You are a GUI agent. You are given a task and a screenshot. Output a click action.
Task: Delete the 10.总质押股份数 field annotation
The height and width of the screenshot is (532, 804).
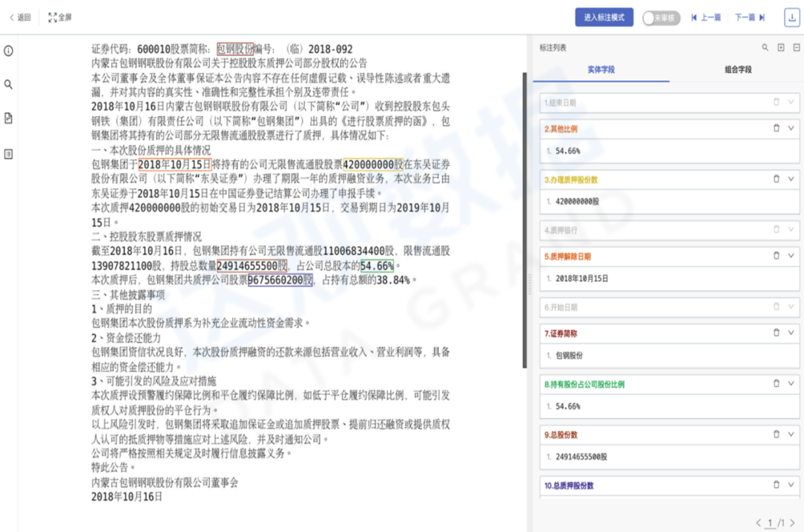point(776,485)
